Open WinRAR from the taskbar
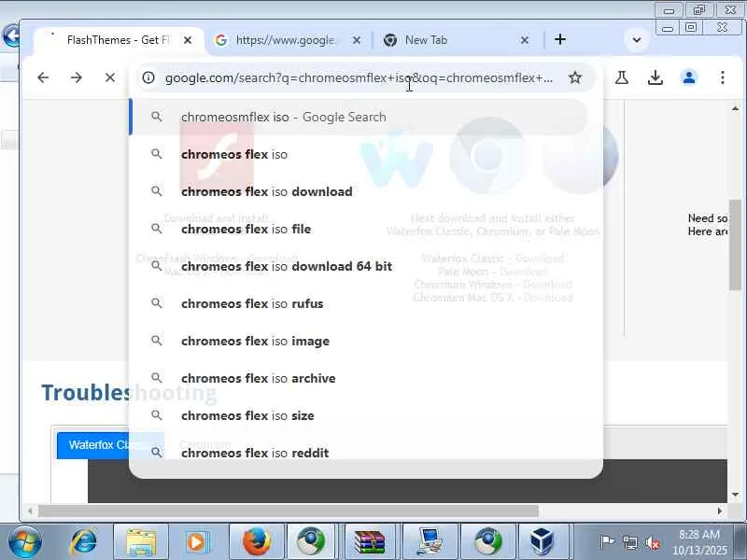 click(370, 542)
